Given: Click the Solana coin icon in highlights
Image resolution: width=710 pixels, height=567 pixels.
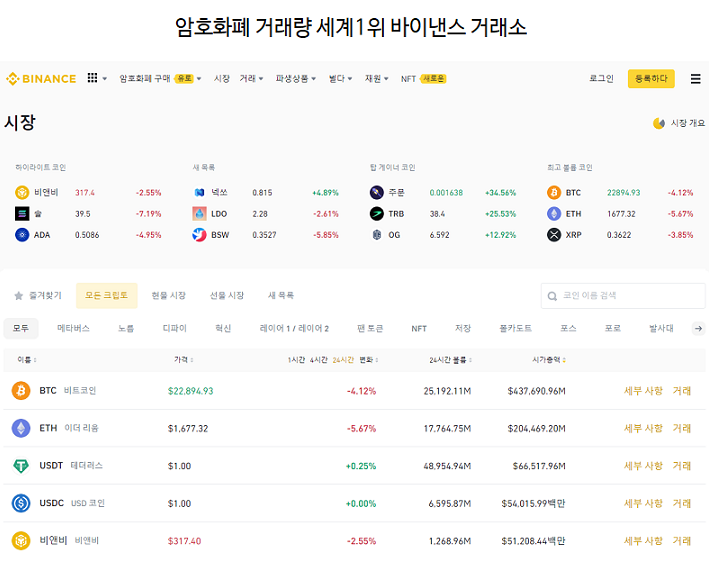Looking at the screenshot, I should (22, 213).
